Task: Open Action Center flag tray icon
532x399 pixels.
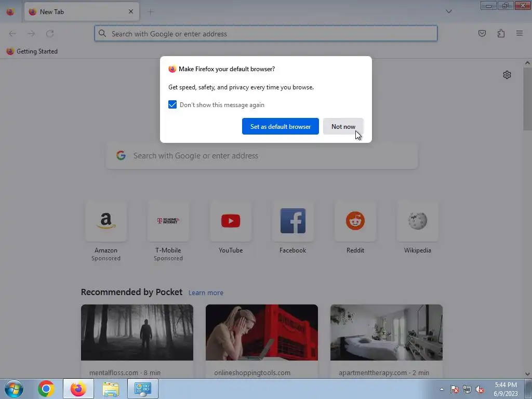Action: [455, 389]
